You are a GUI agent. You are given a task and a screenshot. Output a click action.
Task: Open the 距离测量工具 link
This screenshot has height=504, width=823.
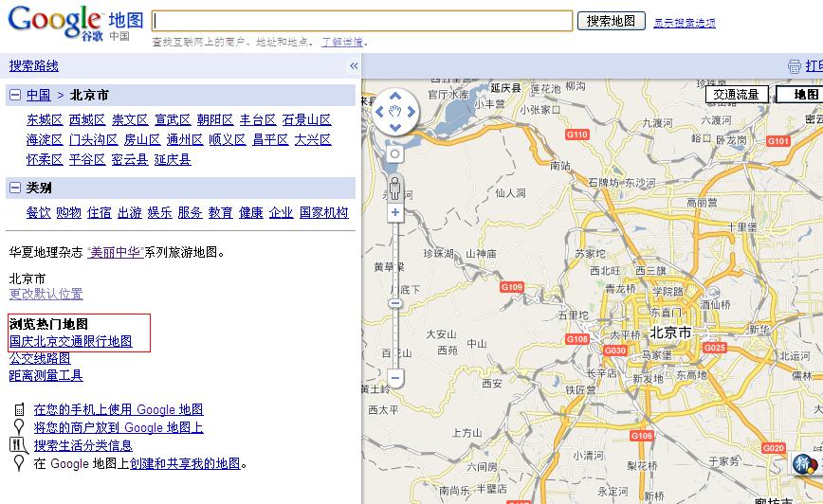(46, 375)
